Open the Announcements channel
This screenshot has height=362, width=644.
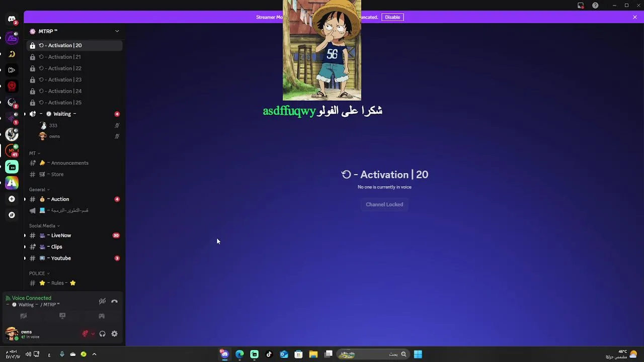(74, 163)
